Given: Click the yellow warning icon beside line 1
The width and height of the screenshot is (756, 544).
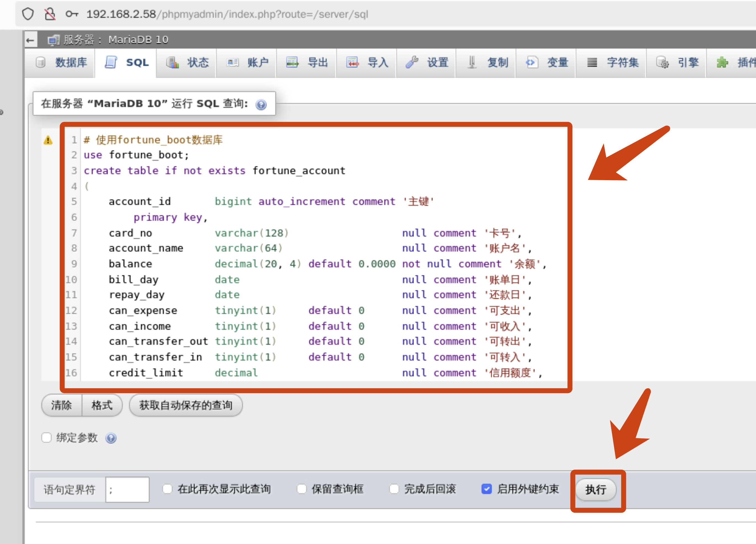Looking at the screenshot, I should tap(48, 140).
